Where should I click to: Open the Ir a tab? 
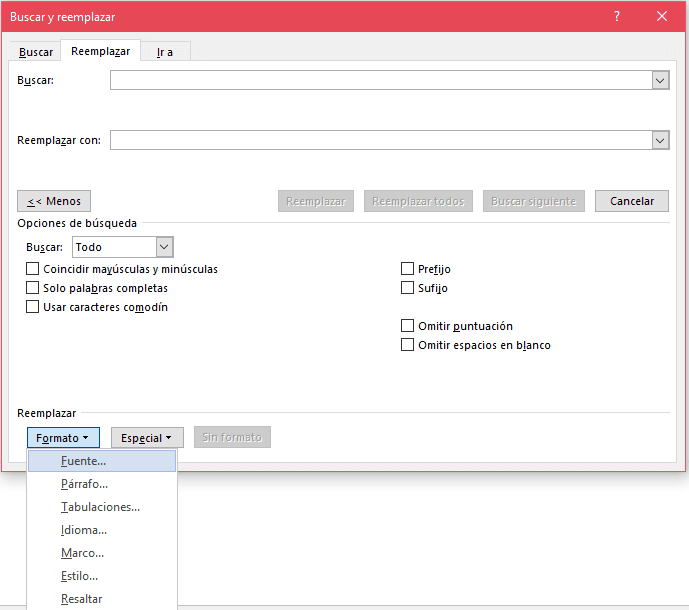(x=165, y=52)
